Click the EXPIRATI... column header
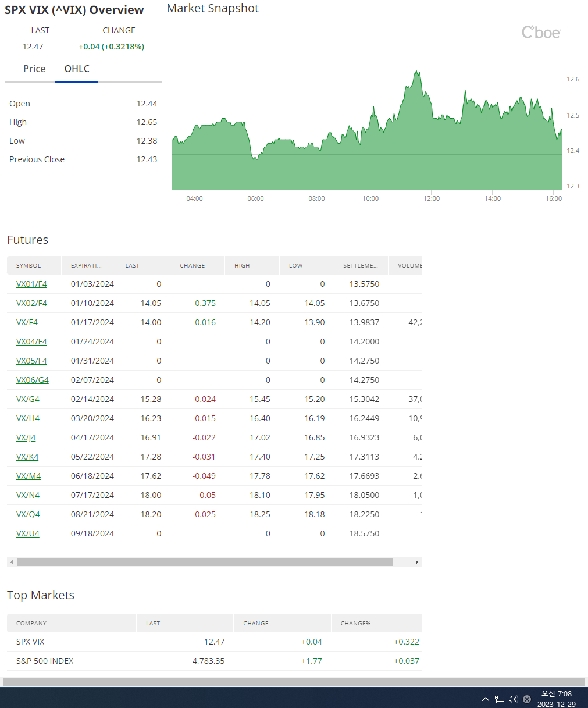 [x=89, y=265]
